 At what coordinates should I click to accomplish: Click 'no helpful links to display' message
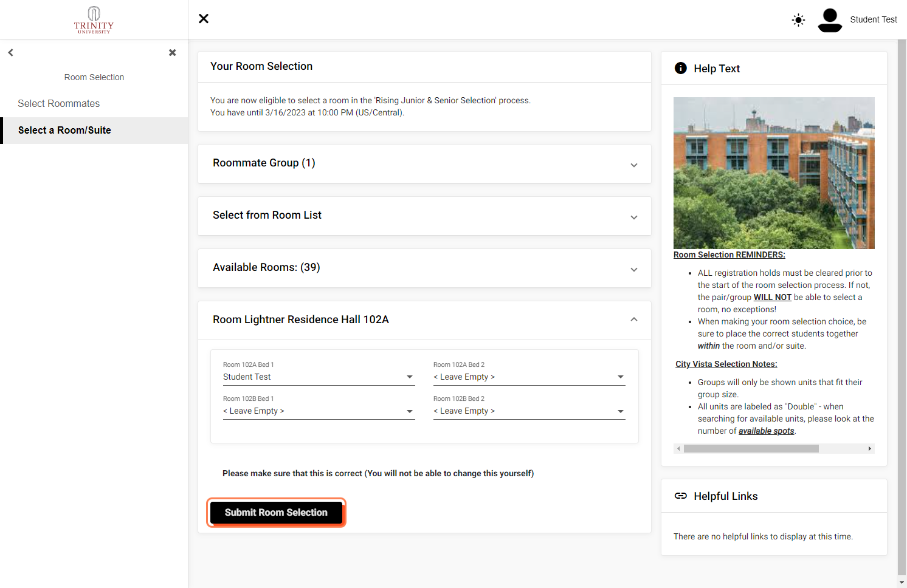(x=763, y=537)
